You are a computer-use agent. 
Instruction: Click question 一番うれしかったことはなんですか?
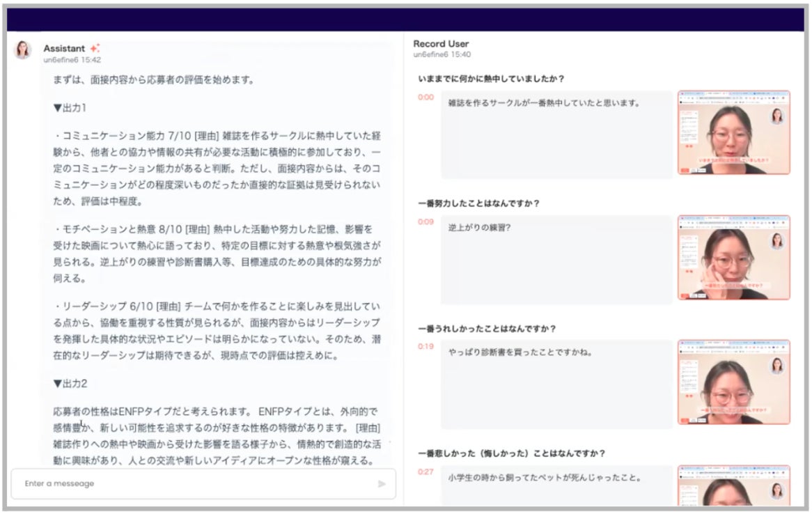[487, 329]
